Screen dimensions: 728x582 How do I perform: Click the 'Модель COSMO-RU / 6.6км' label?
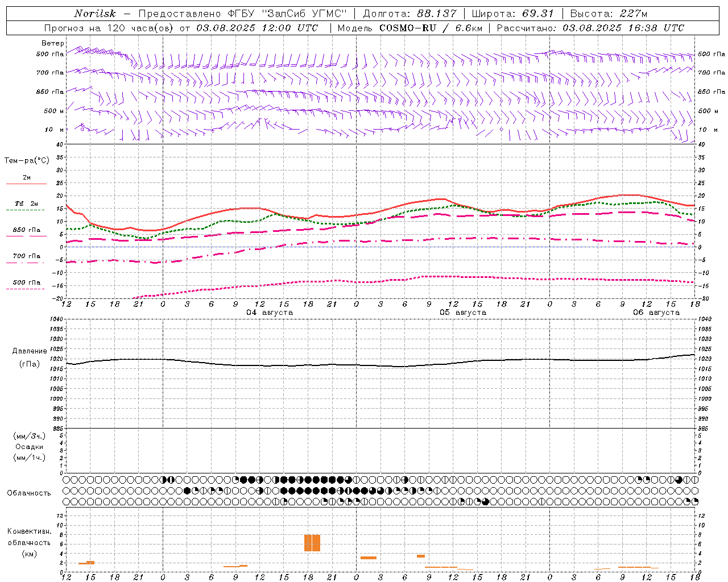[410, 28]
